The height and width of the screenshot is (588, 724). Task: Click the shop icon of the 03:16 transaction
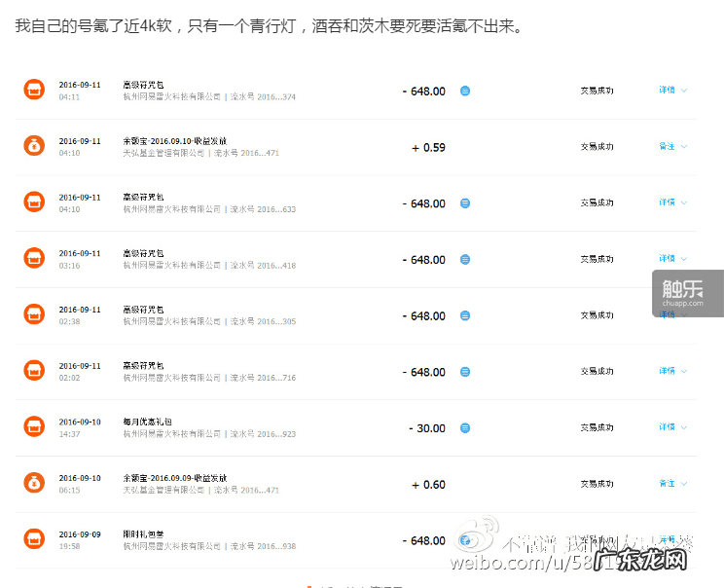coord(34,258)
